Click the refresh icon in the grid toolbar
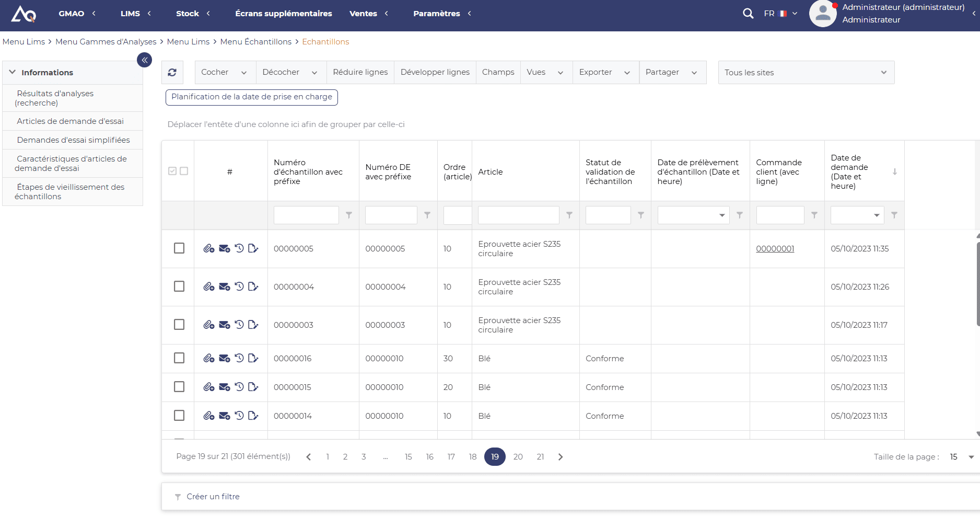 pyautogui.click(x=172, y=73)
